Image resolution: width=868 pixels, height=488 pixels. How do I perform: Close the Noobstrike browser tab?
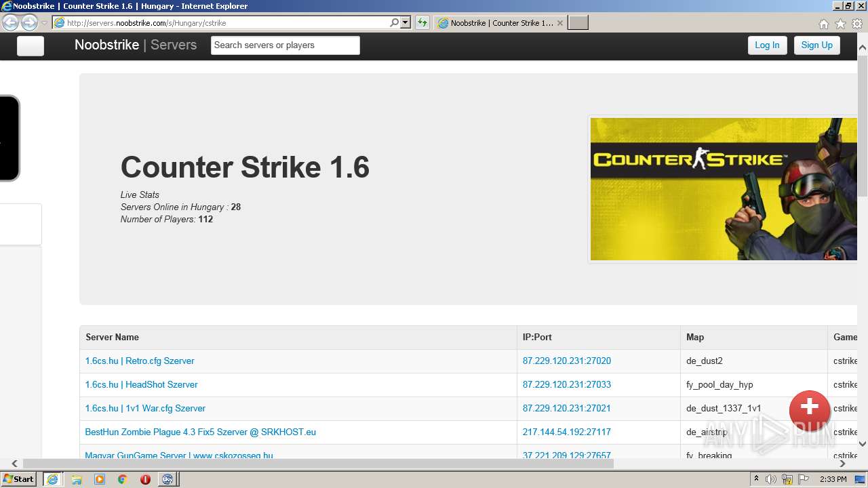[559, 22]
